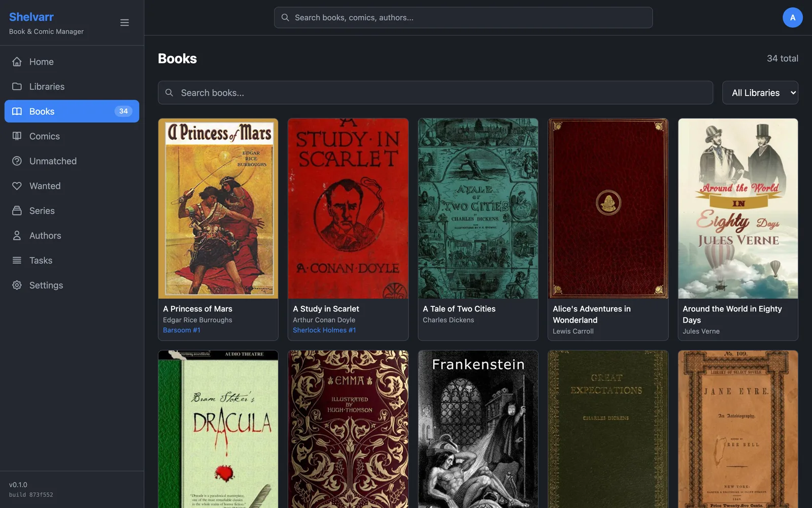Screen dimensions: 812x508
Task: Open the Frankenstein book cover
Action: 478,429
